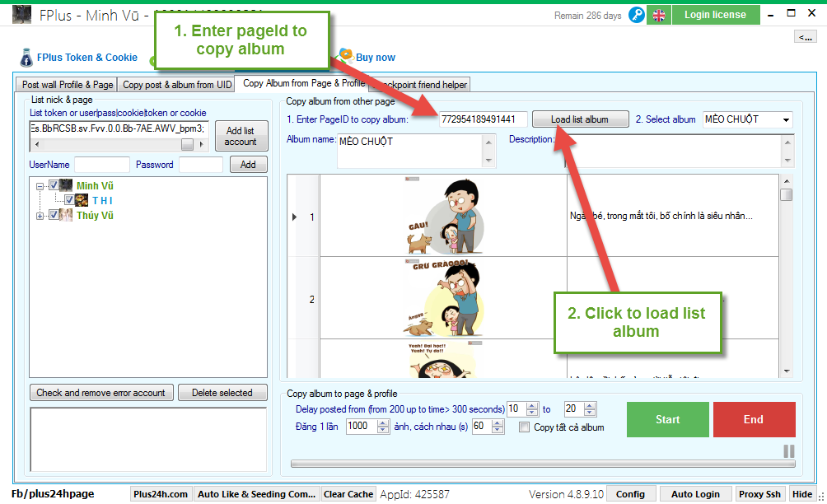
Task: Click Clear Cache button
Action: pyautogui.click(x=348, y=494)
